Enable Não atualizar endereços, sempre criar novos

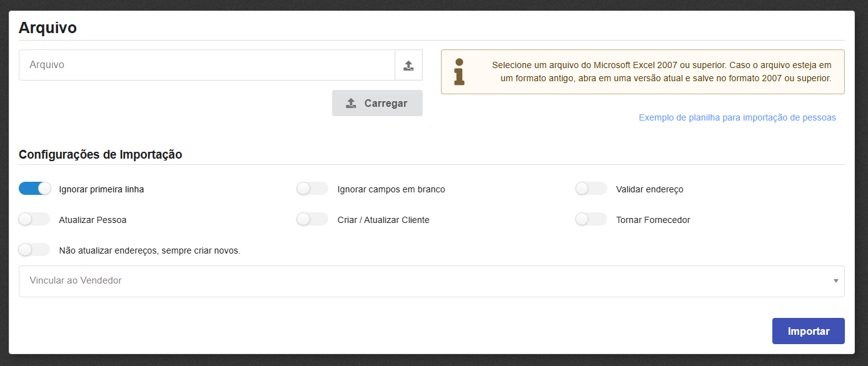tap(34, 250)
